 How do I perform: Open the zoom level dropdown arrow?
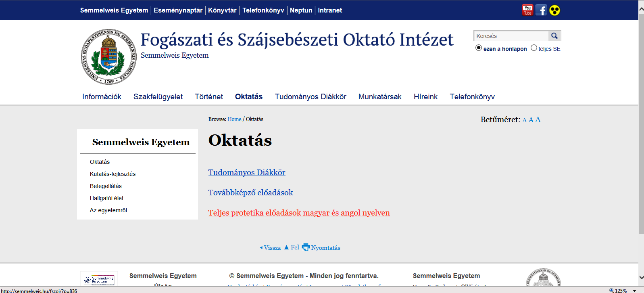click(x=634, y=291)
